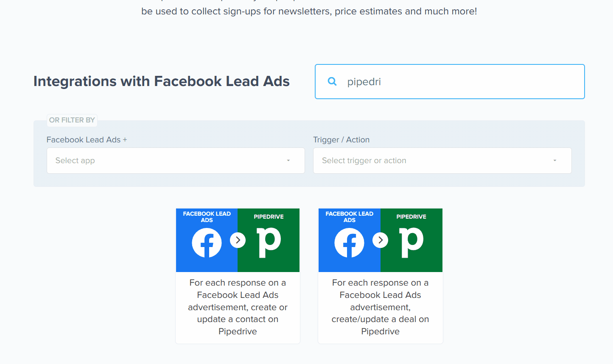The height and width of the screenshot is (364, 613).
Task: Click the arrow icon on the deal integration card
Action: [381, 240]
